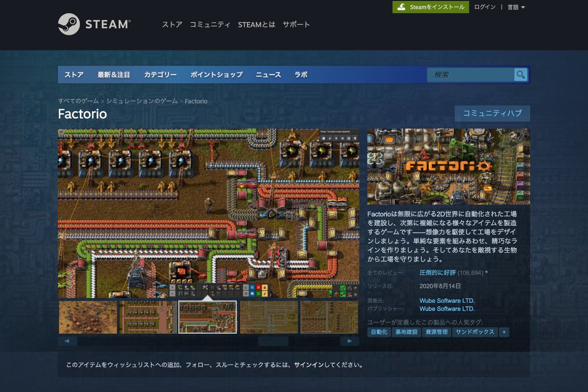Click the thumbnail strip scrollbar handle
The image size is (588, 392).
coord(273,341)
